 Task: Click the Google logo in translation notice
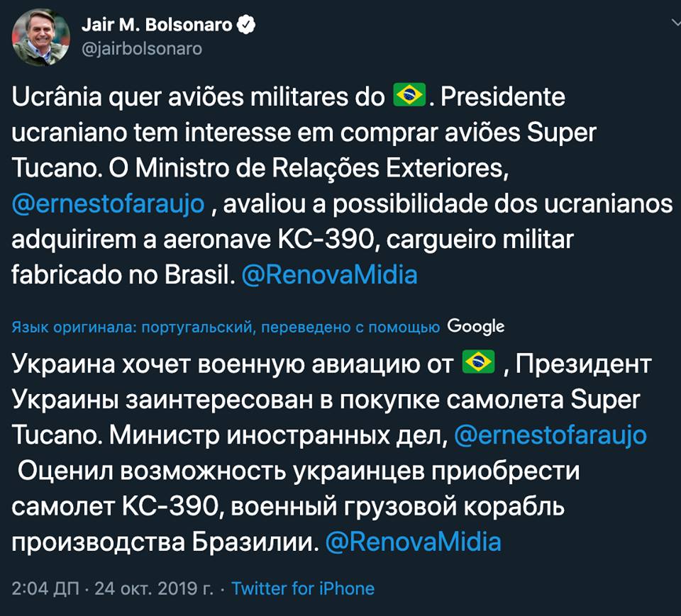pos(476,326)
